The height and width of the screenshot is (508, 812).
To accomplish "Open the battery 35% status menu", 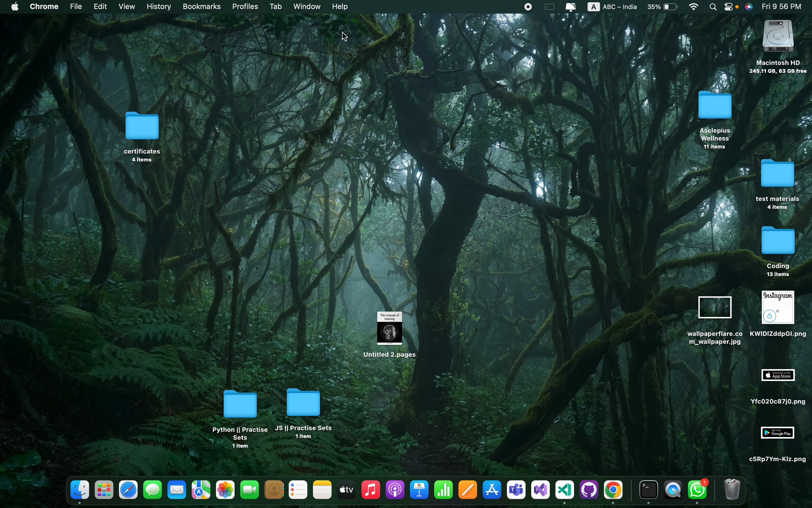I will pyautogui.click(x=662, y=7).
